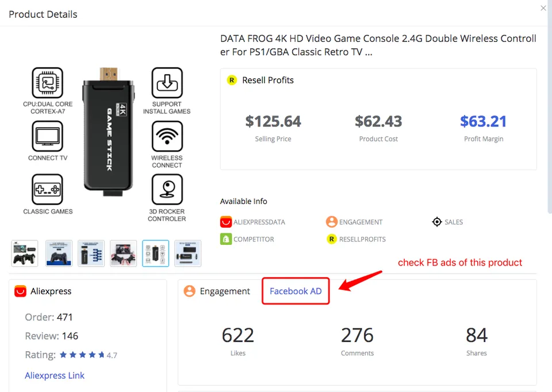This screenshot has height=392, width=552.
Task: Select the first product thumbnail
Action: 25,253
